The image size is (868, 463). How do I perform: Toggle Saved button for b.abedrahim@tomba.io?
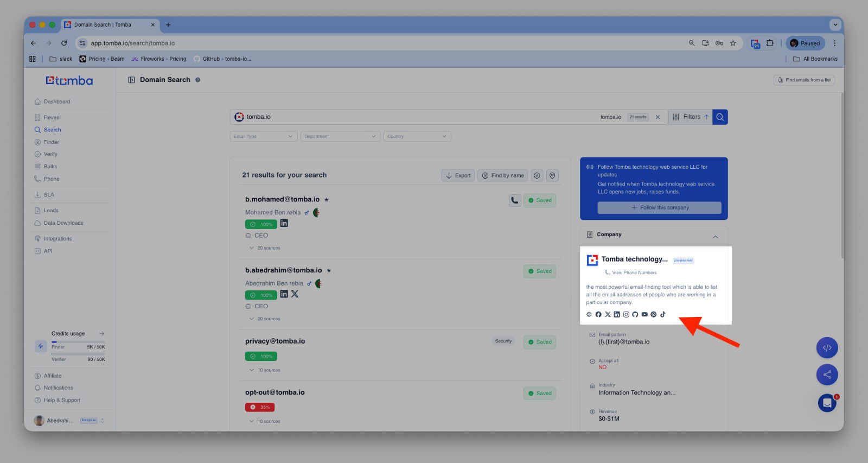tap(540, 271)
